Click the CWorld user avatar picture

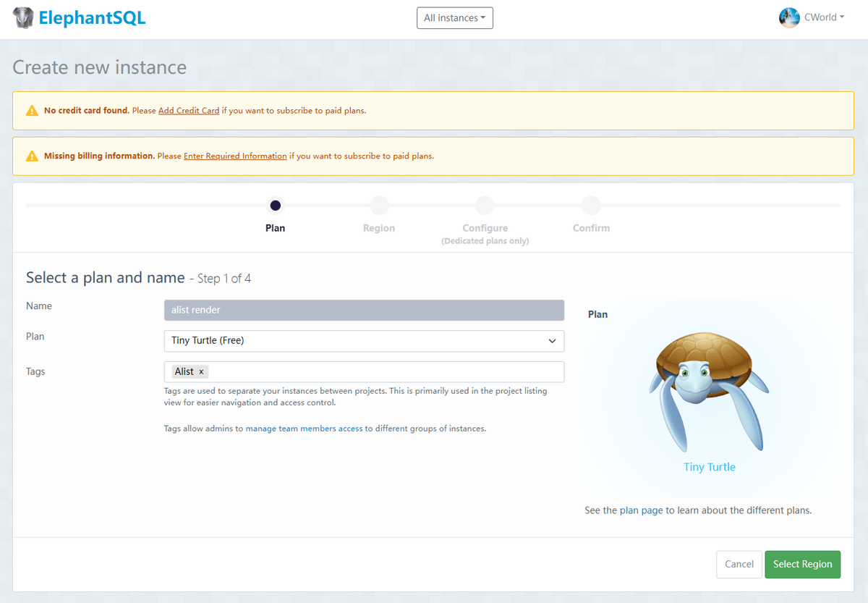[788, 18]
